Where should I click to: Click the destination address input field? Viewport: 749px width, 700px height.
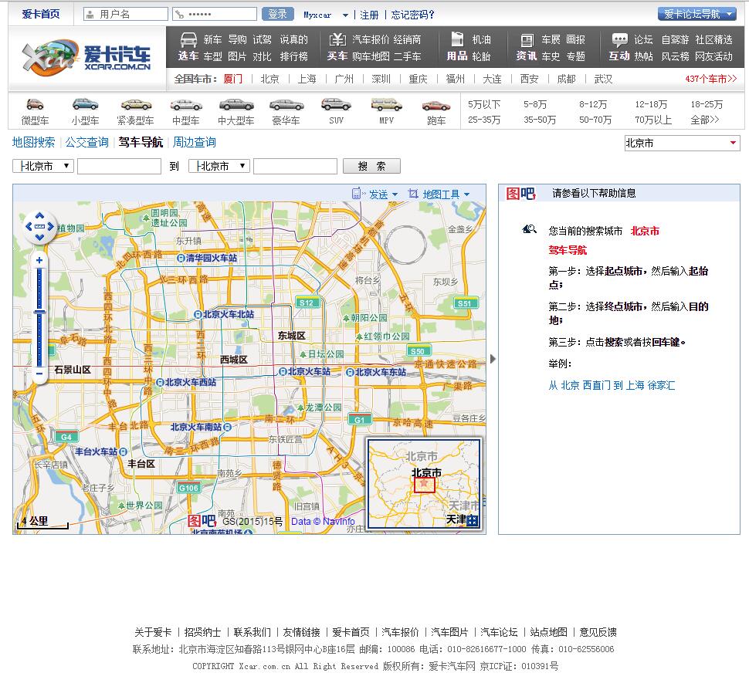click(x=295, y=166)
